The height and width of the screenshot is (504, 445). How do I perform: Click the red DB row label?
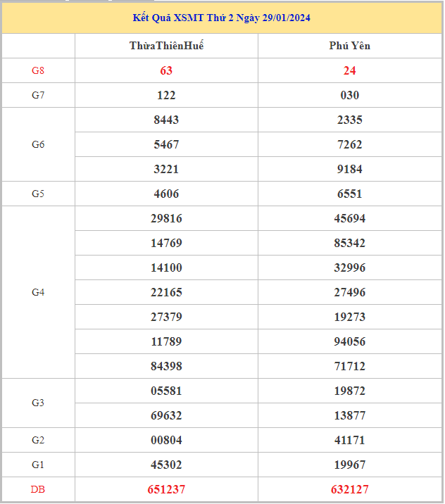point(38,489)
